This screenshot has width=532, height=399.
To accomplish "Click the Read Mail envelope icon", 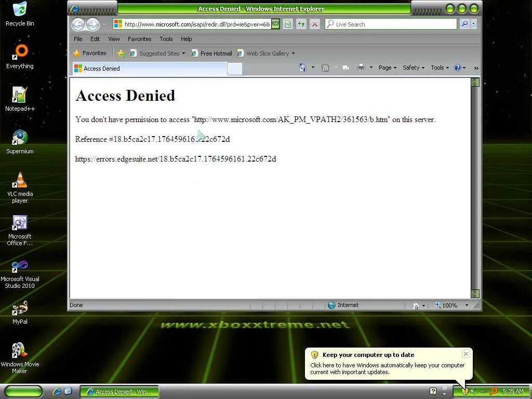I will [345, 68].
